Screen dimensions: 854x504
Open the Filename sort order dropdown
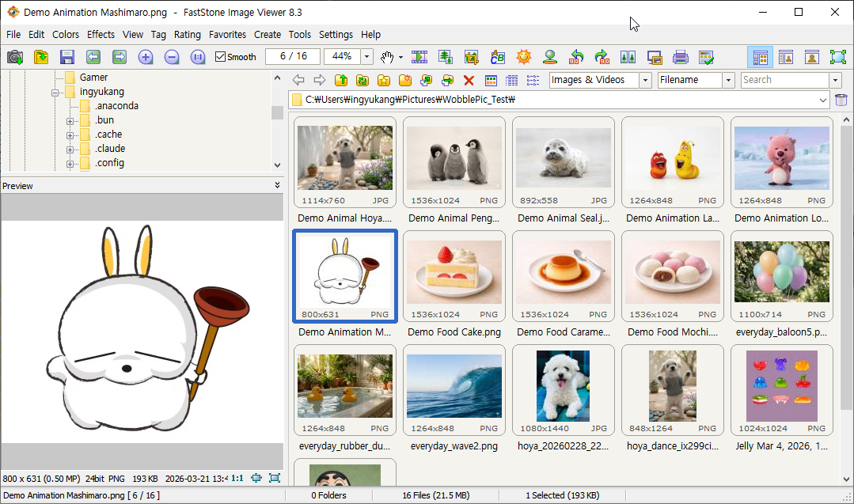click(729, 80)
